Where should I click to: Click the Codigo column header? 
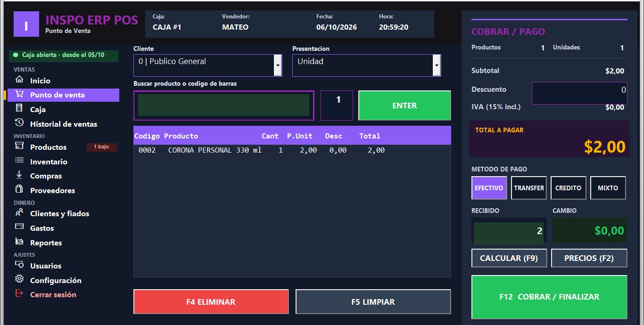pyautogui.click(x=147, y=136)
